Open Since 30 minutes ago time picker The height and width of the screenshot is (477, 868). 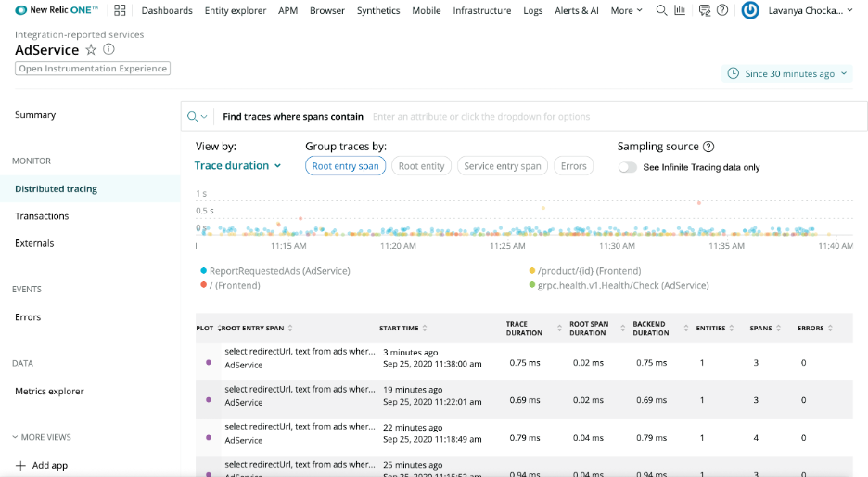point(787,73)
